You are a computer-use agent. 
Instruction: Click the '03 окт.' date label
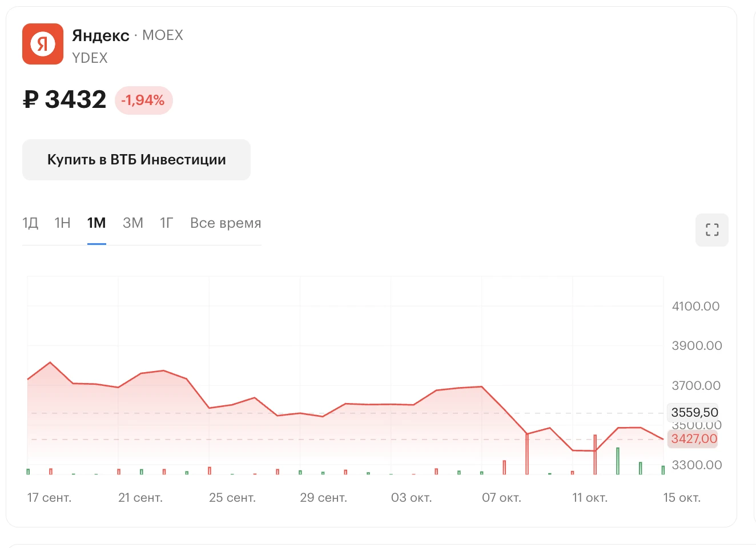(x=411, y=498)
